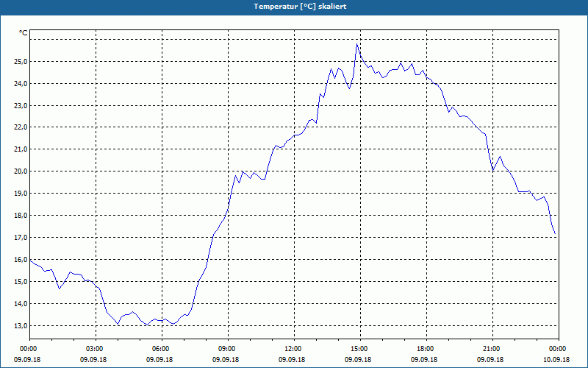Select the 13,0 y-axis label
588x368 pixels.
click(x=21, y=325)
